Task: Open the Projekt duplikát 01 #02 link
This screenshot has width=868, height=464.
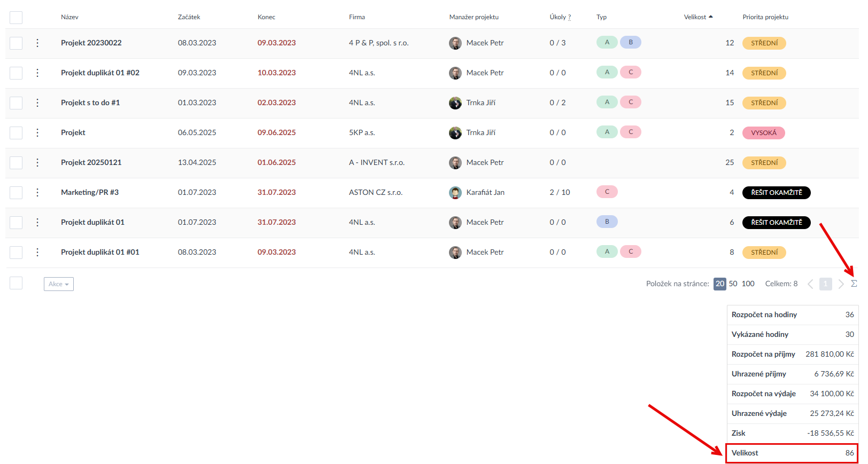Action: pyautogui.click(x=100, y=73)
